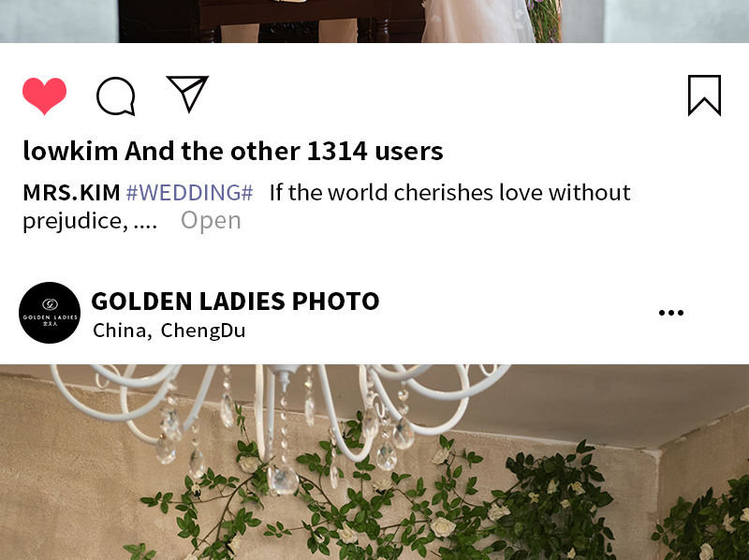749x560 pixels.
Task: Open the wedding photo at top
Action: coord(374,22)
